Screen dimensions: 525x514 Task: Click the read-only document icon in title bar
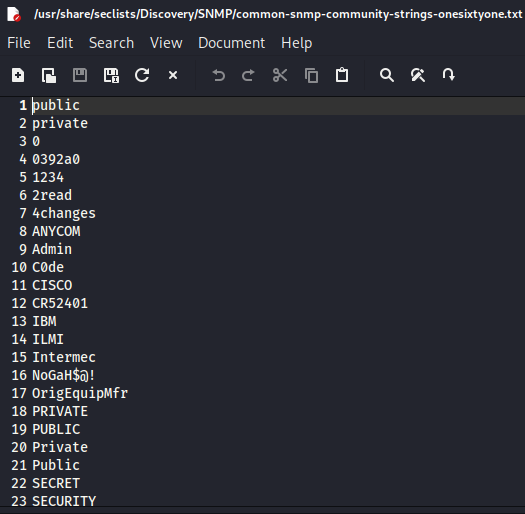point(14,14)
